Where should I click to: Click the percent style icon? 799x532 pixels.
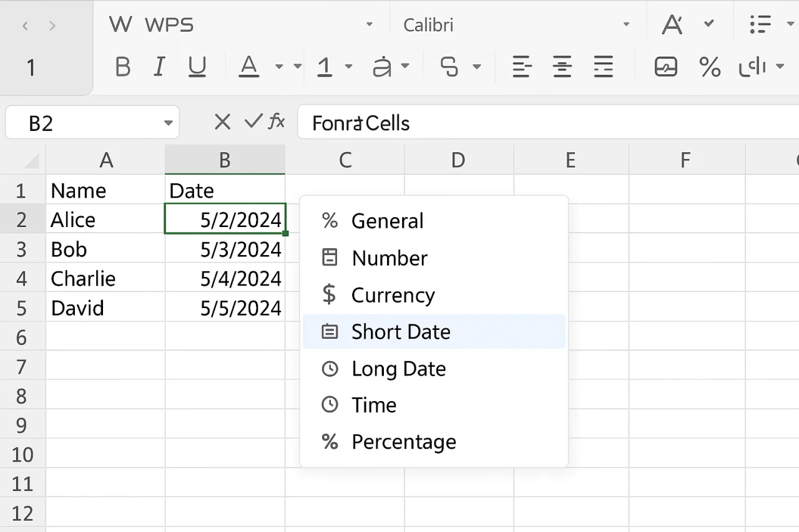[710, 66]
